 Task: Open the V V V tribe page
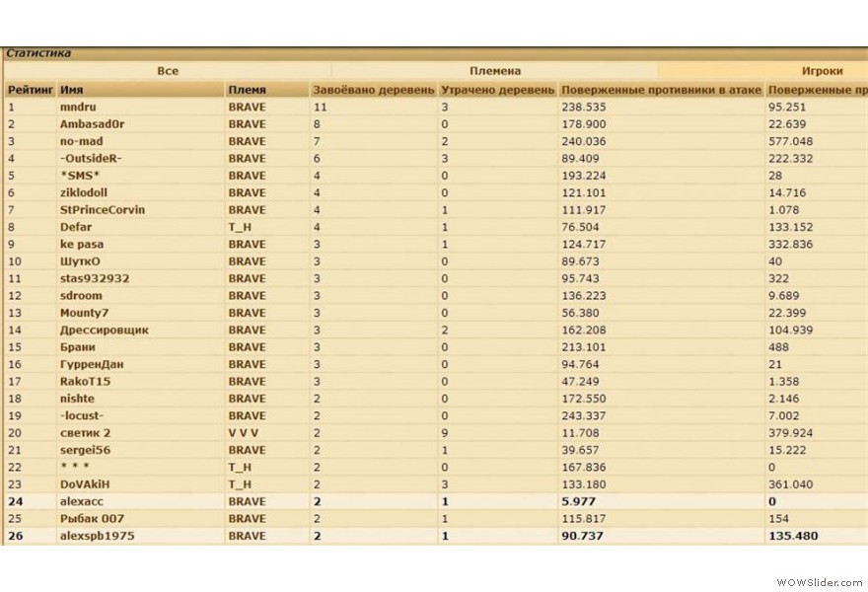pyautogui.click(x=243, y=432)
